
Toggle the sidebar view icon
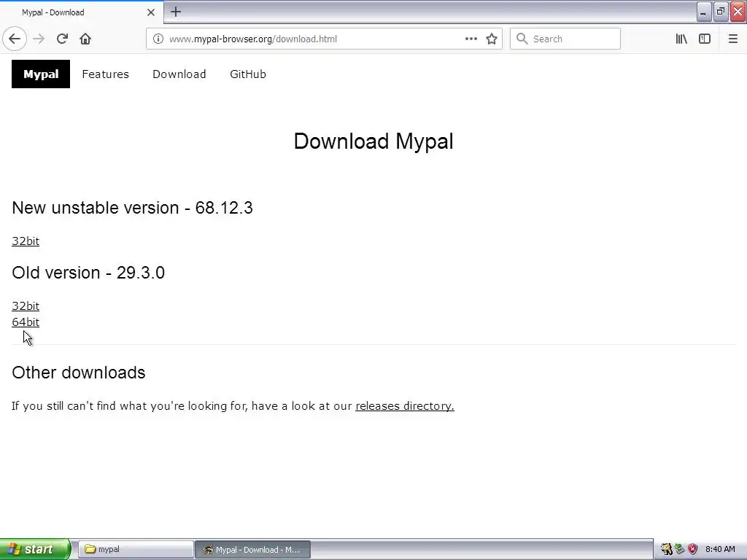(705, 39)
